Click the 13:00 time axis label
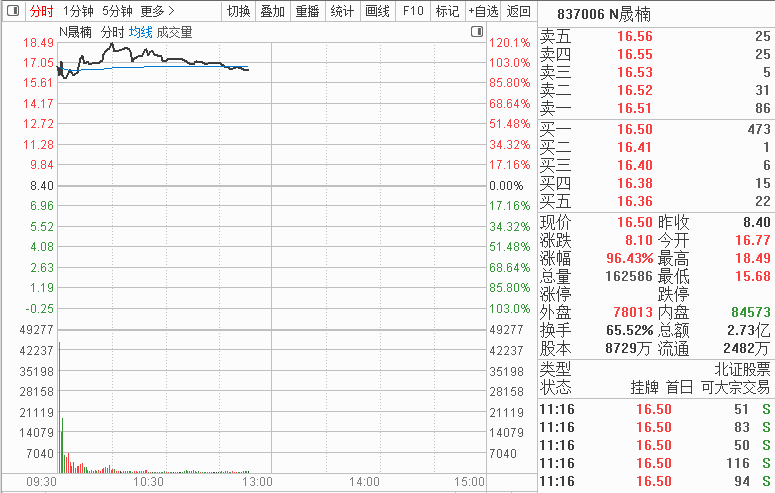The width and height of the screenshot is (775, 493). coord(257,482)
